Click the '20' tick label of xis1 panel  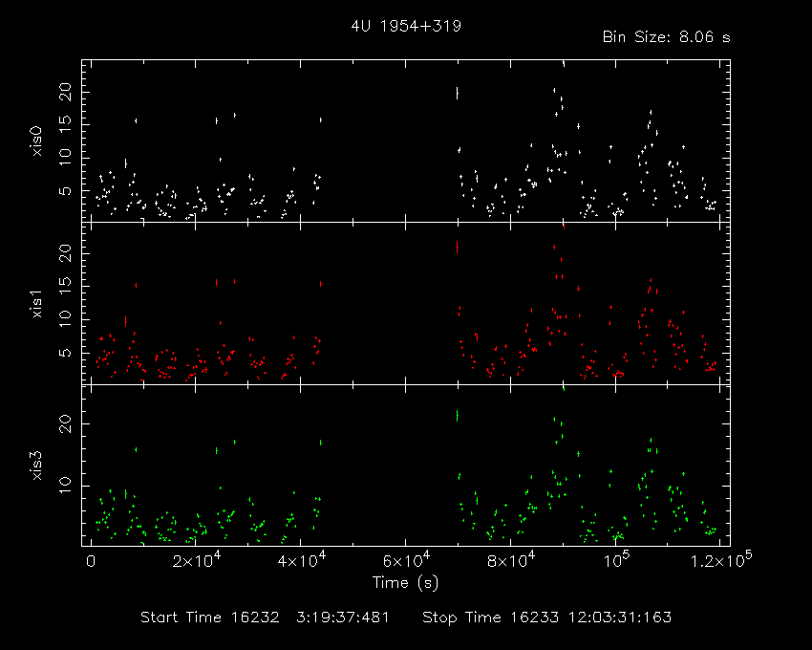point(66,253)
